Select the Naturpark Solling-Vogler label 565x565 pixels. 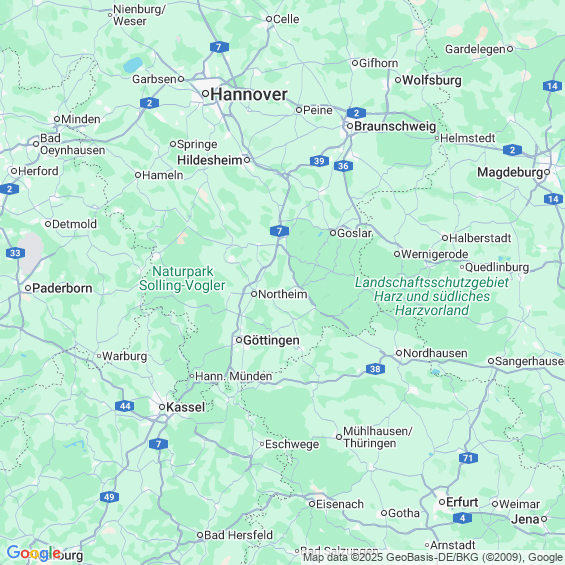182,278
